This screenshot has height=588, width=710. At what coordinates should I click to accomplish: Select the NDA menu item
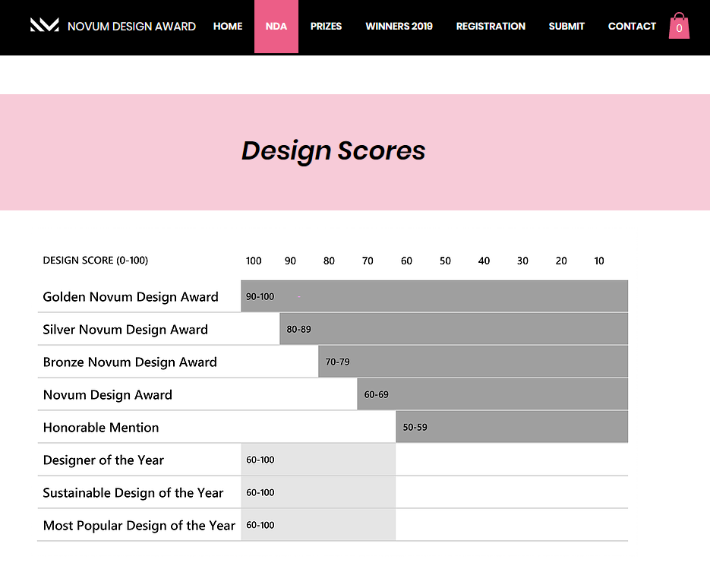276,27
